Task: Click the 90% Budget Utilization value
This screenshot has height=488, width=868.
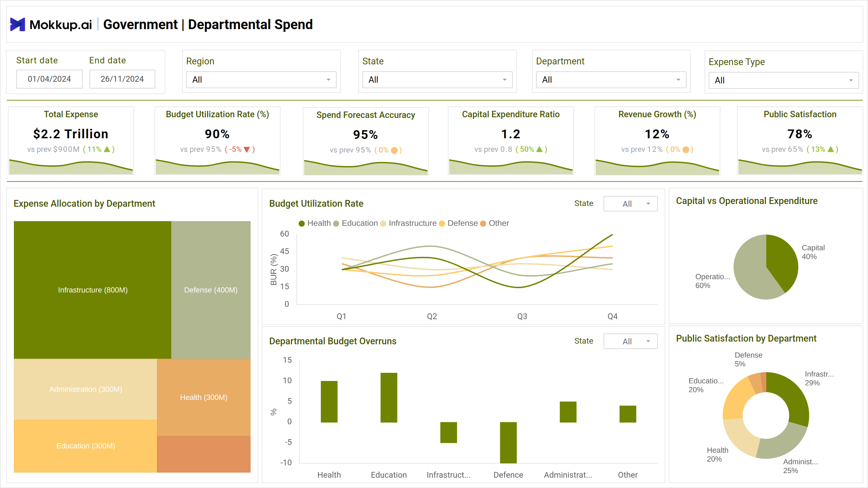Action: point(217,134)
